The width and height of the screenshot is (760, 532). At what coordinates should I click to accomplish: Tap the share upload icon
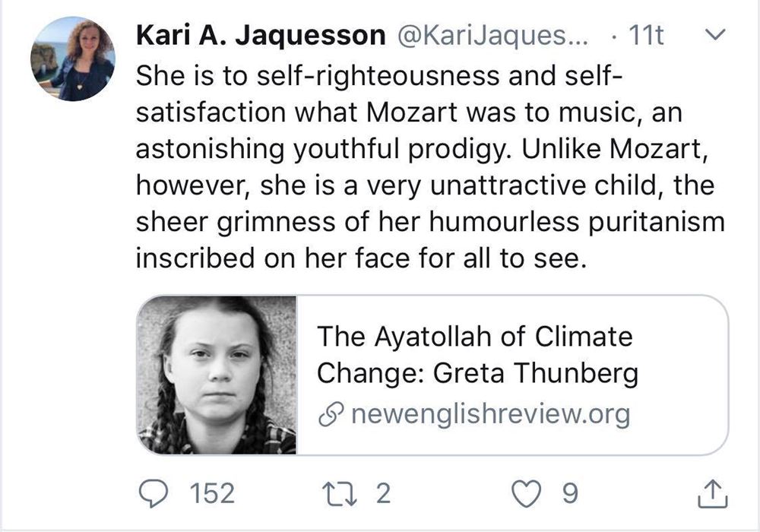pyautogui.click(x=712, y=494)
